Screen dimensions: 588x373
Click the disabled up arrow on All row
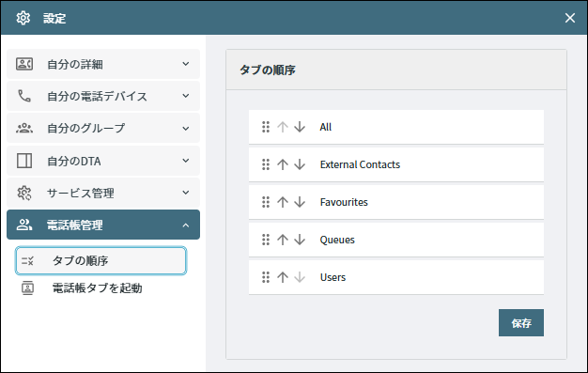(x=283, y=127)
